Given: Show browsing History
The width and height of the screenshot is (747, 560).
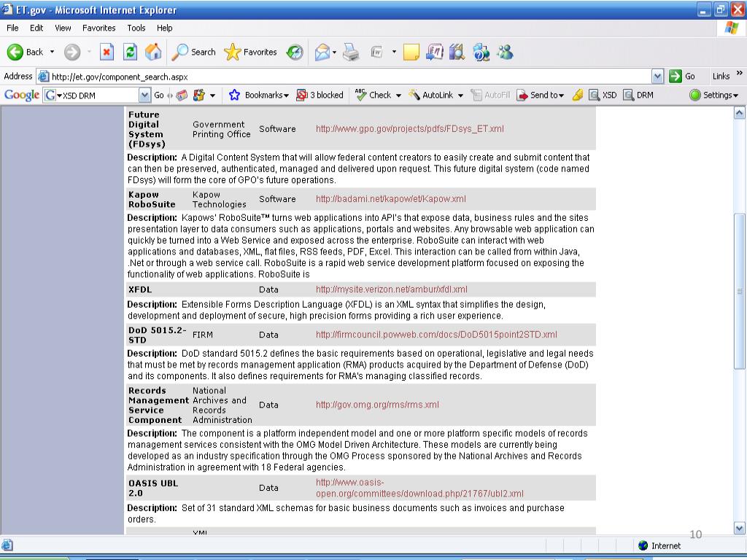Looking at the screenshot, I should point(295,52).
